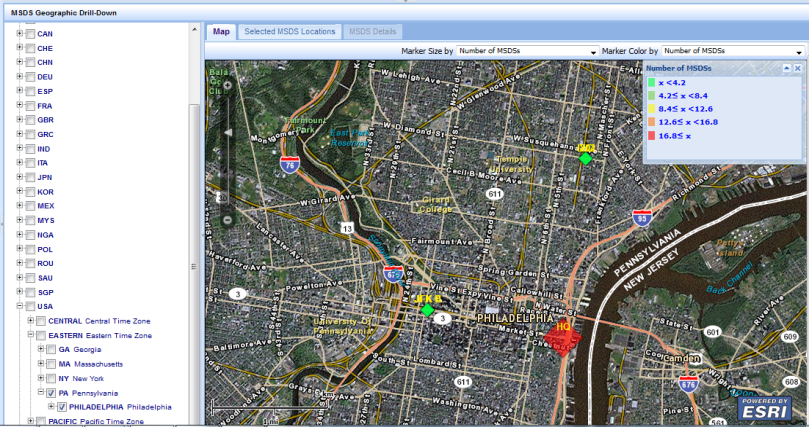
Task: Select the NGA tree label
Action: click(45, 235)
